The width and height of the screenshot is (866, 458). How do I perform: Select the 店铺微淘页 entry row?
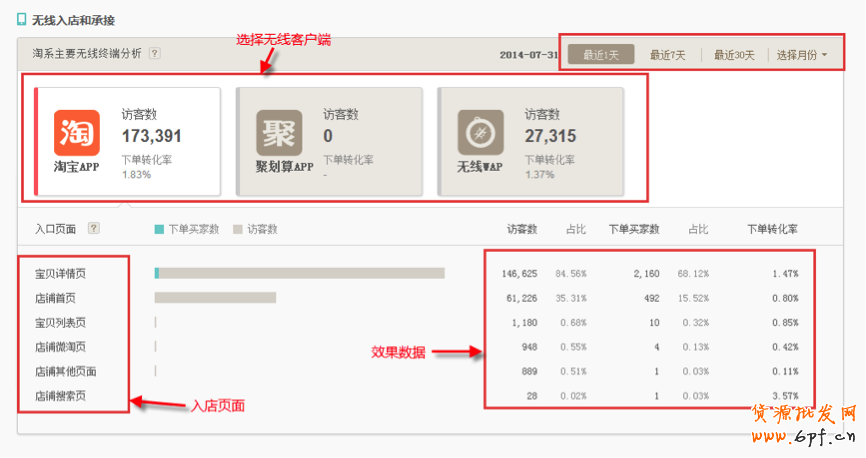pyautogui.click(x=60, y=346)
